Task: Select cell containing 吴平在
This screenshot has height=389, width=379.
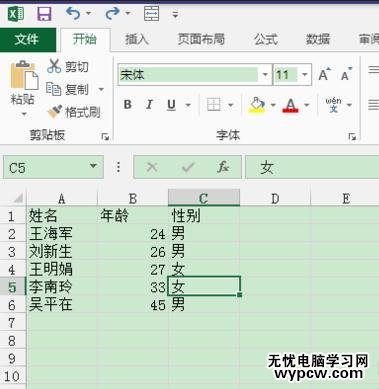Action: point(62,305)
